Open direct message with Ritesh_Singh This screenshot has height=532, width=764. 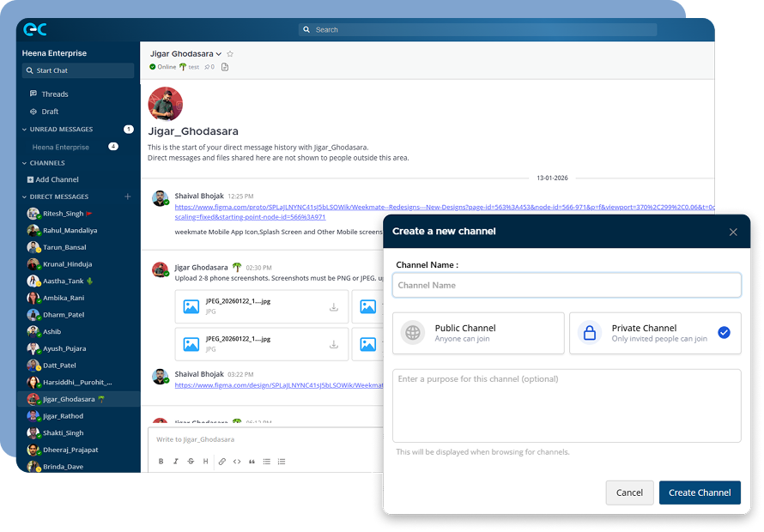(x=64, y=214)
